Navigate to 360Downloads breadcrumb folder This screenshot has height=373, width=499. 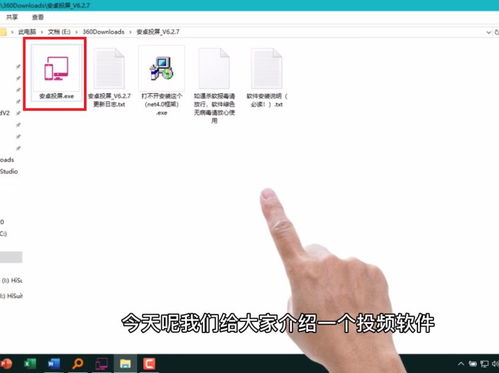coord(103,32)
